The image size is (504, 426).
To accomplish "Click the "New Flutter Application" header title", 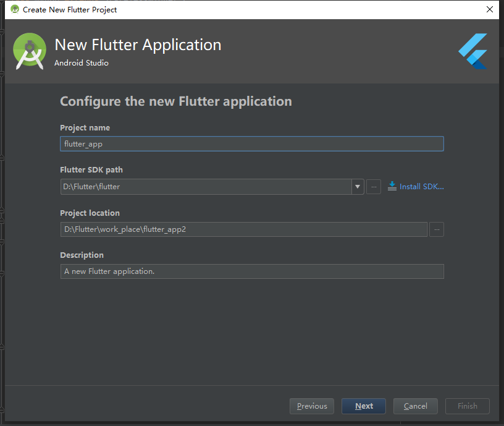I will [138, 45].
